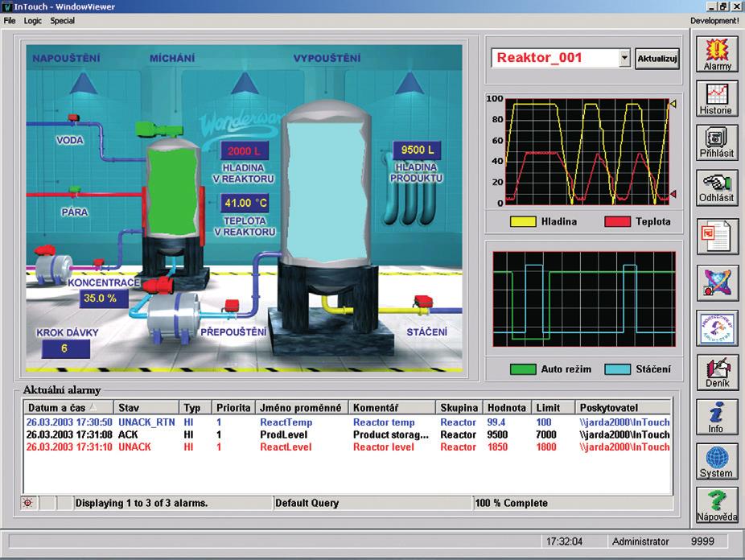Select the ReactLevel alarm name

tap(286, 447)
